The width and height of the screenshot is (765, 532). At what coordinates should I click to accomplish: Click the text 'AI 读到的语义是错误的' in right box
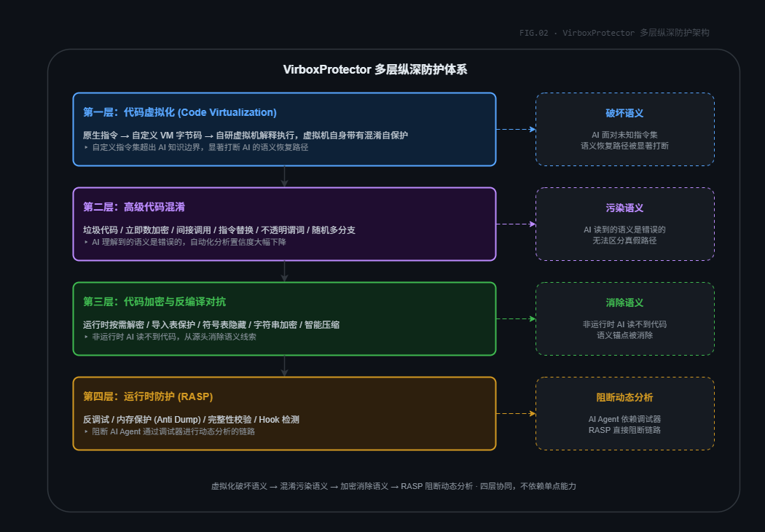[624, 230]
